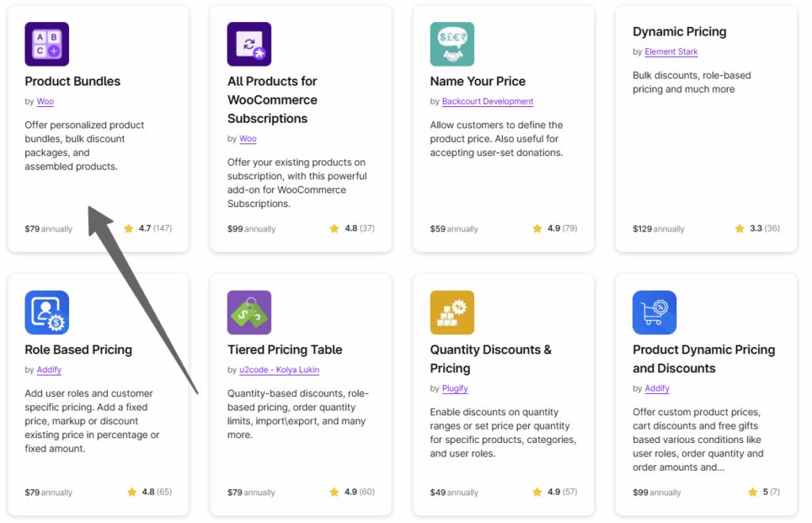This screenshot has width=812, height=523.
Task: Click the 3.3 (36) rating text
Action: click(764, 228)
